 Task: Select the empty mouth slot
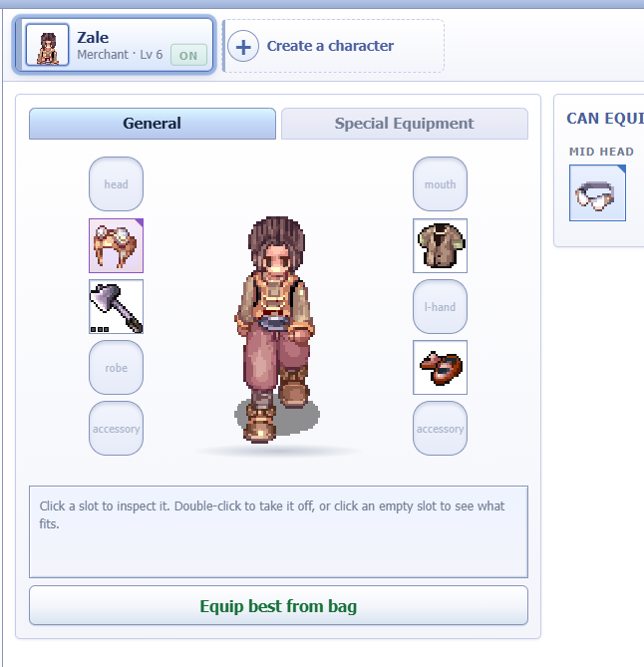pos(441,184)
